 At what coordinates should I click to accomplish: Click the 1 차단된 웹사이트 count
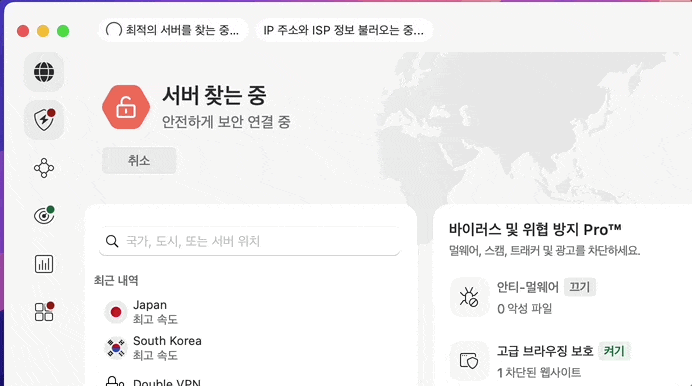pos(539,373)
